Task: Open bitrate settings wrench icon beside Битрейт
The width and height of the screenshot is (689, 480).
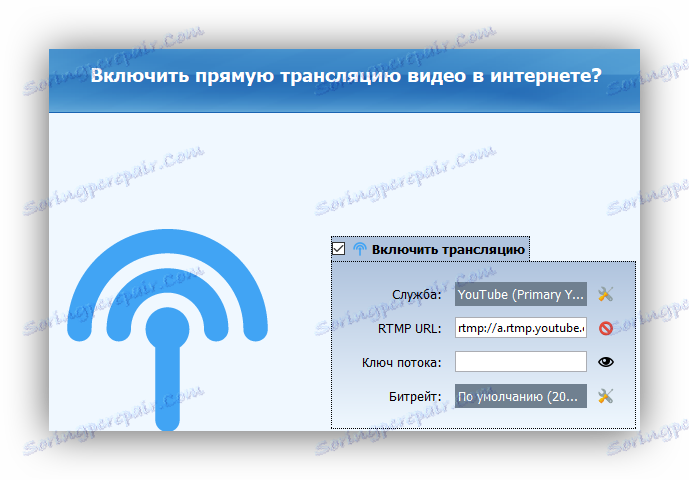Action: (x=606, y=396)
